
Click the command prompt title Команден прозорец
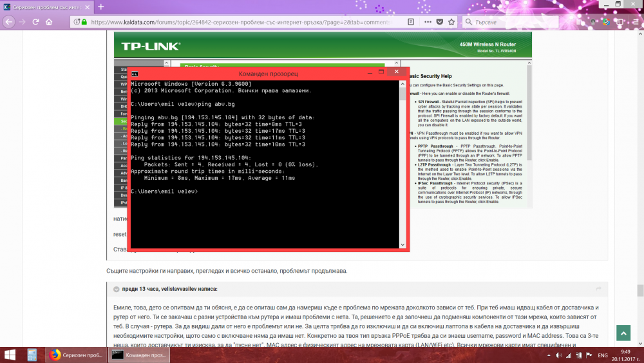click(x=268, y=74)
